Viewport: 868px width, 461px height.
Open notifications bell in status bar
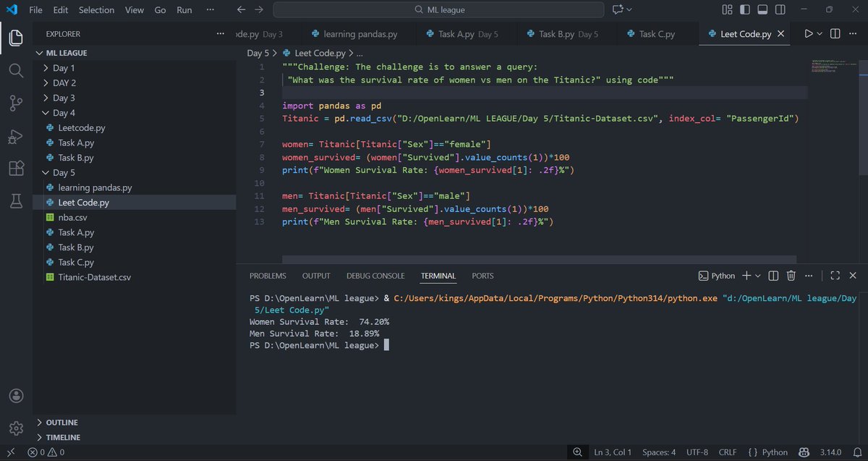(x=856, y=452)
